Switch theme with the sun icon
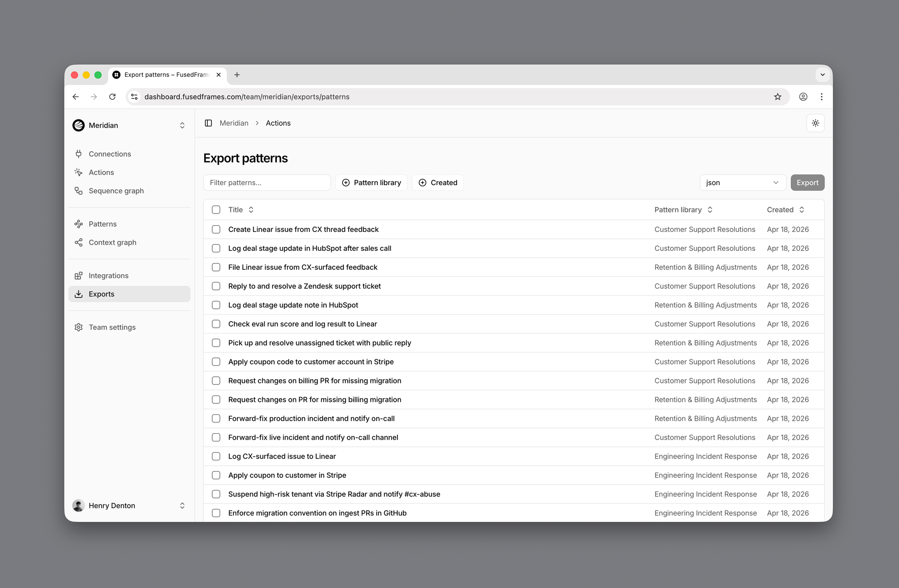This screenshot has width=899, height=588. click(x=815, y=123)
